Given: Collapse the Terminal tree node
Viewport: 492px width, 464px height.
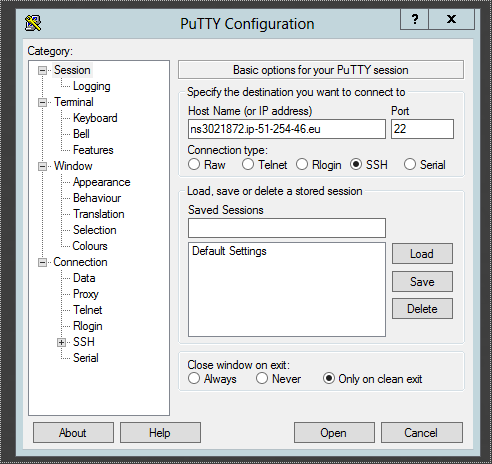Looking at the screenshot, I should coord(42,102).
